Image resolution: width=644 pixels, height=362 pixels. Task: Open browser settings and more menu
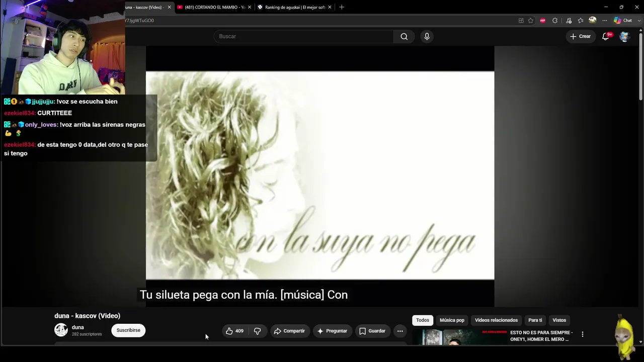[605, 21]
